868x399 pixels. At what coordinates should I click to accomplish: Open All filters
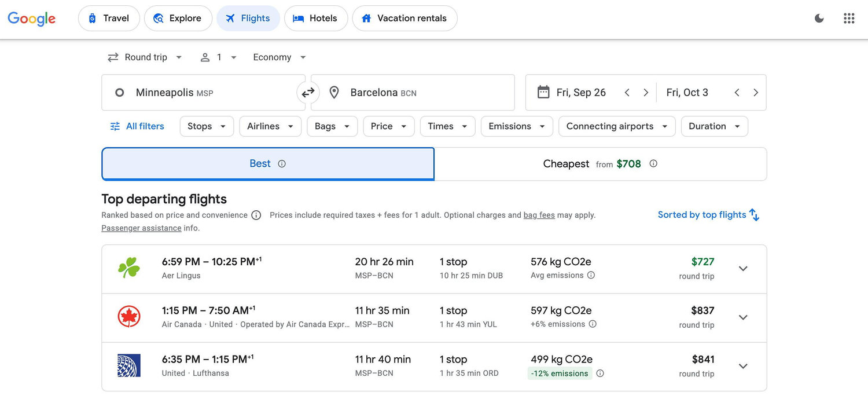(137, 126)
